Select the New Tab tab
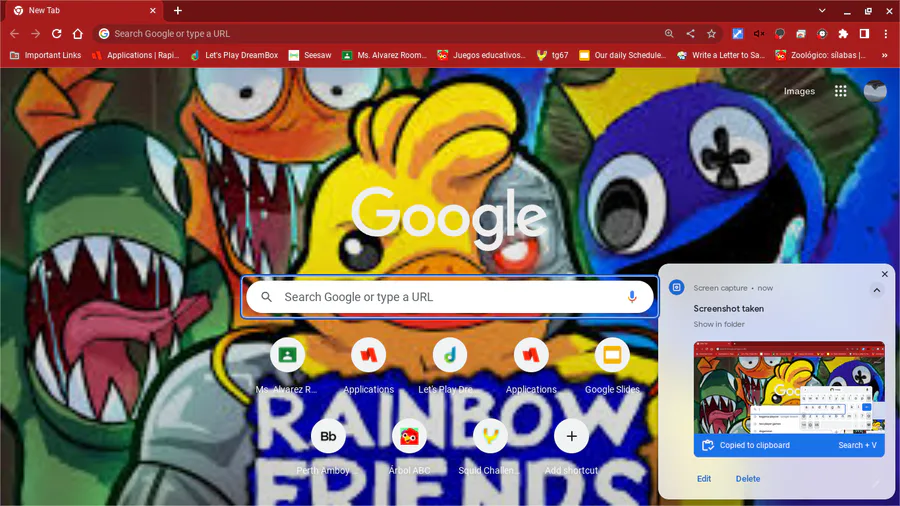The image size is (900, 506). tap(83, 10)
